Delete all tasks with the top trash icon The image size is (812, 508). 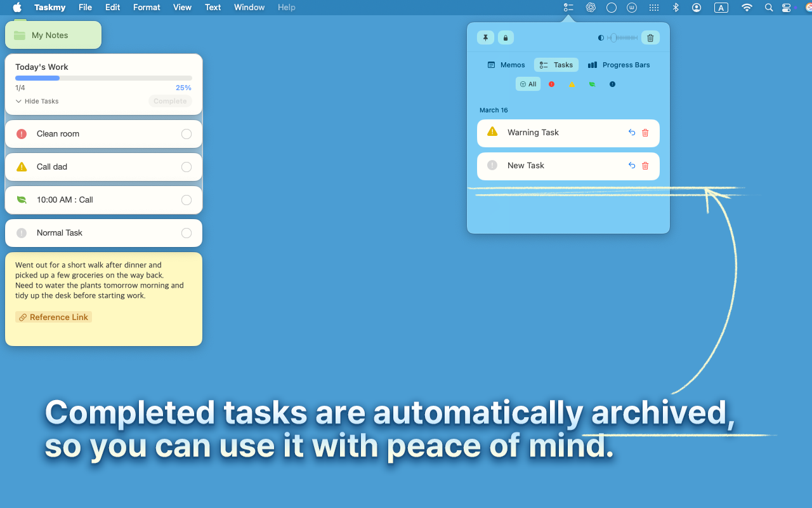coord(650,37)
